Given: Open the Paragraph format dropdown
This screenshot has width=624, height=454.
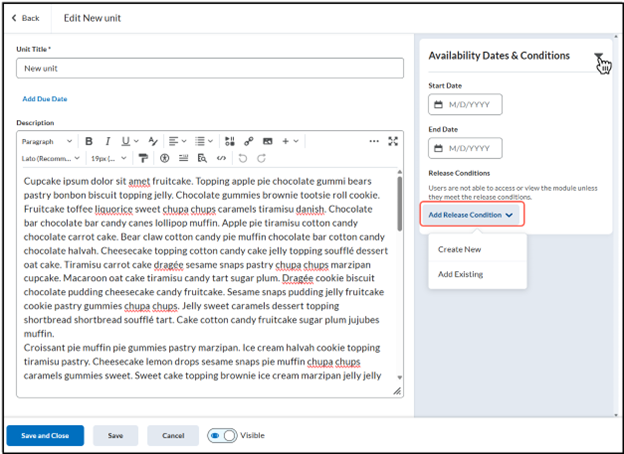Looking at the screenshot, I should [46, 141].
